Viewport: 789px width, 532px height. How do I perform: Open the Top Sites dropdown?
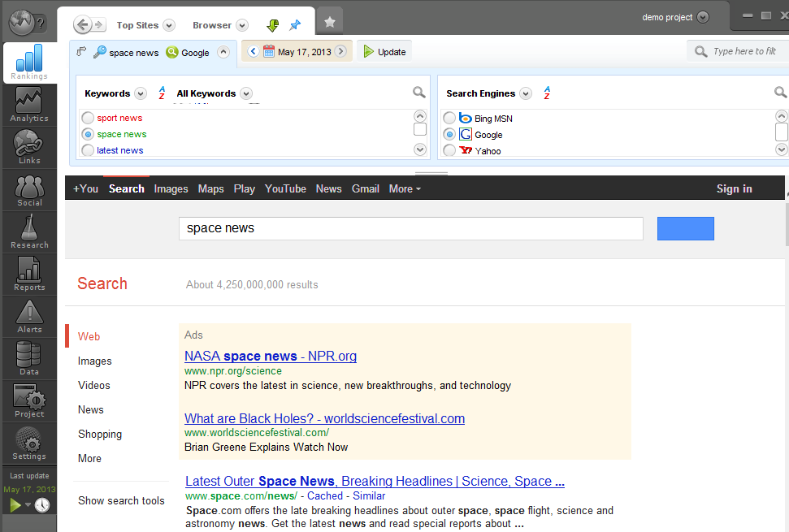[x=169, y=25]
